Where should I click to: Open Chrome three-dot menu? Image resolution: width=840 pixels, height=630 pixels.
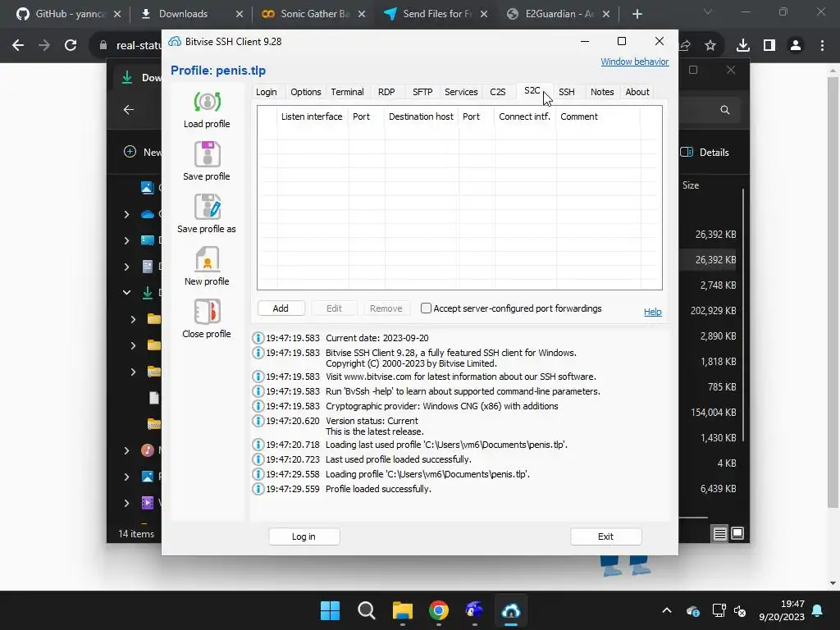(x=822, y=45)
